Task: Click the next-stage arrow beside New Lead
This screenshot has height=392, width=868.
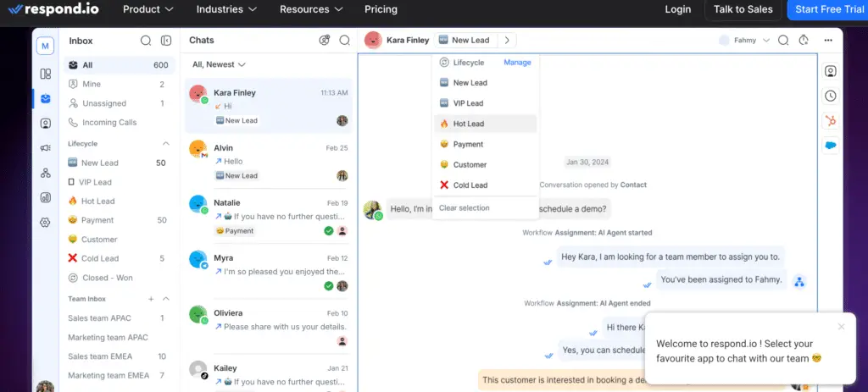Action: pyautogui.click(x=507, y=40)
